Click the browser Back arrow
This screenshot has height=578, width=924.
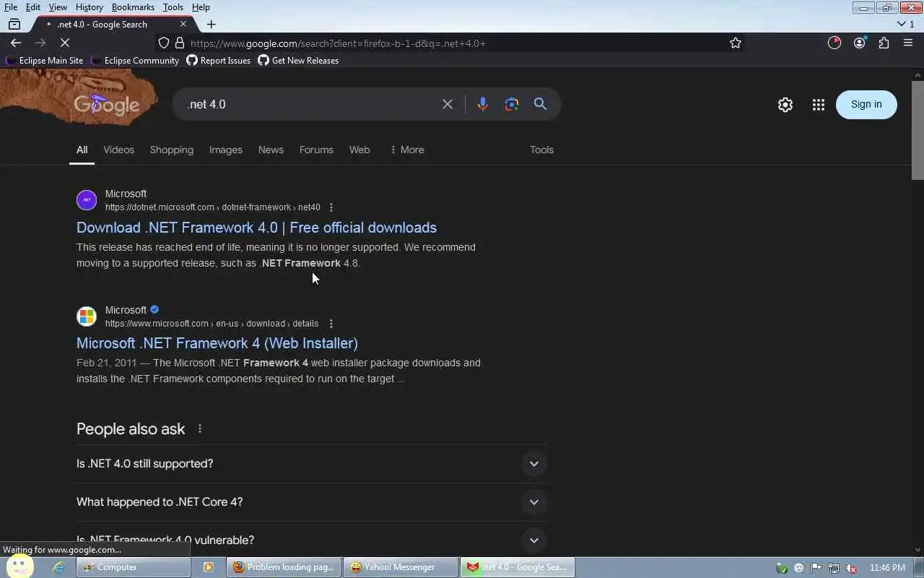point(16,43)
